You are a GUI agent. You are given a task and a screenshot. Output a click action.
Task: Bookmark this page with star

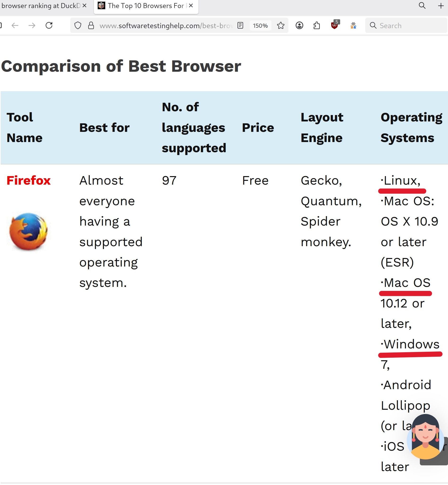281,26
